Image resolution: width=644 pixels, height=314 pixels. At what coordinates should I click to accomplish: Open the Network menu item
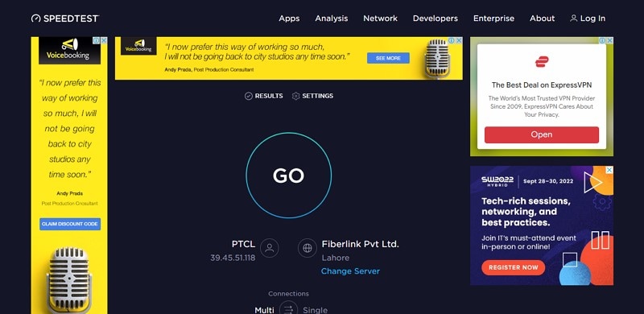[380, 19]
